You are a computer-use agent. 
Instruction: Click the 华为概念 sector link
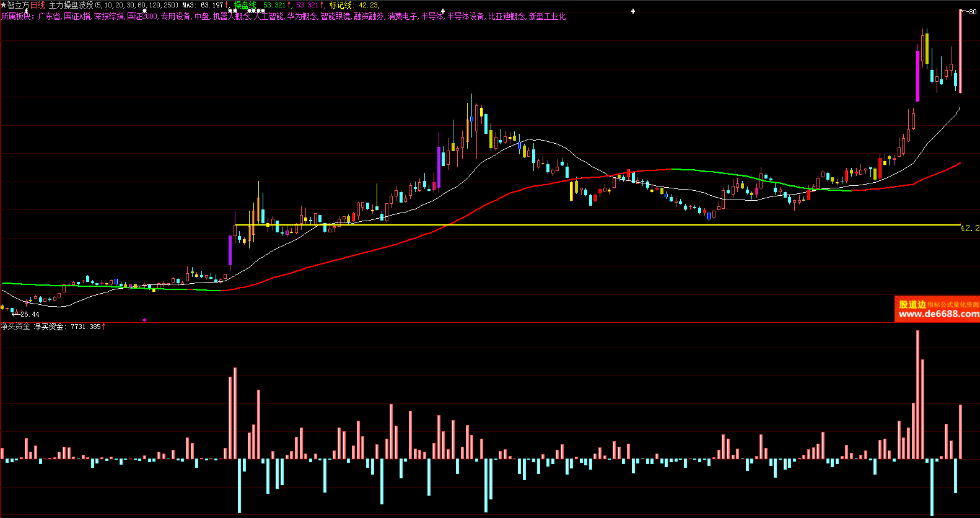(302, 16)
